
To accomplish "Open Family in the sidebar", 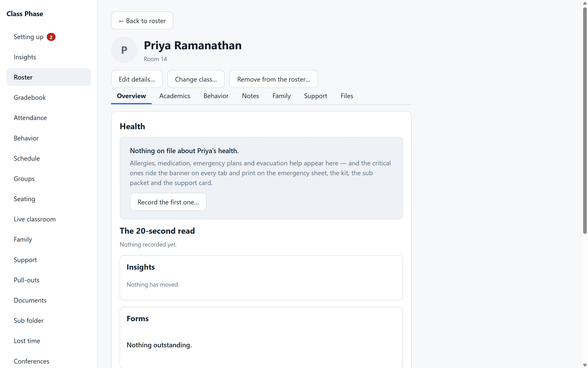I will coord(49,239).
